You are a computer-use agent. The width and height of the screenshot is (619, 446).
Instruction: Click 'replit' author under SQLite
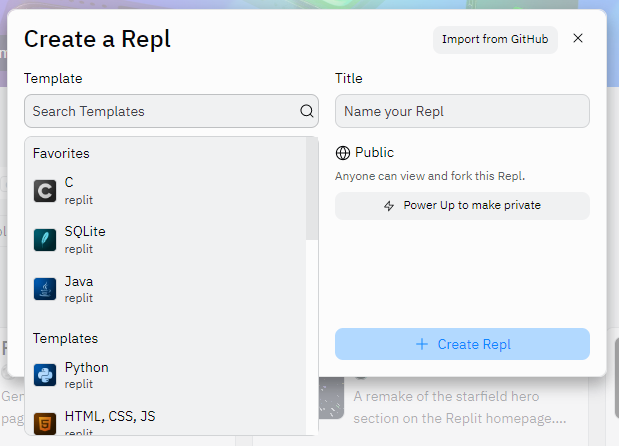click(x=79, y=249)
